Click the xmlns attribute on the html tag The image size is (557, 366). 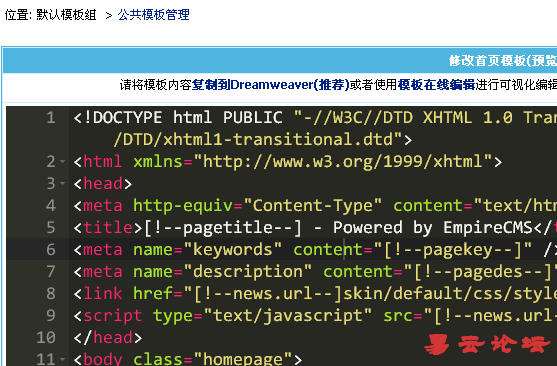pyautogui.click(x=158, y=162)
